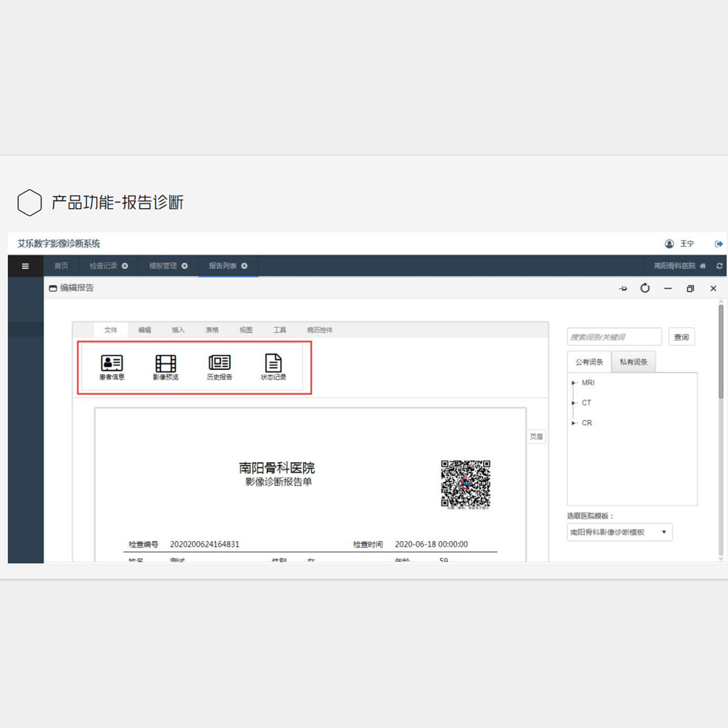The width and height of the screenshot is (728, 728).
Task: Click the logout icon beside 王宁
Action: (x=718, y=244)
